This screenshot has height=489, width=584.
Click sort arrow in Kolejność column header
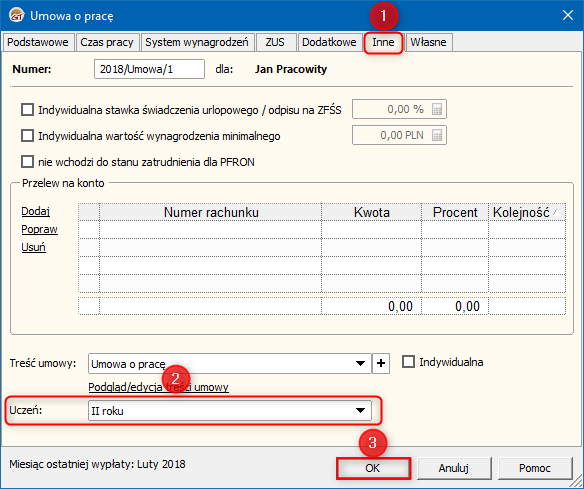(556, 212)
